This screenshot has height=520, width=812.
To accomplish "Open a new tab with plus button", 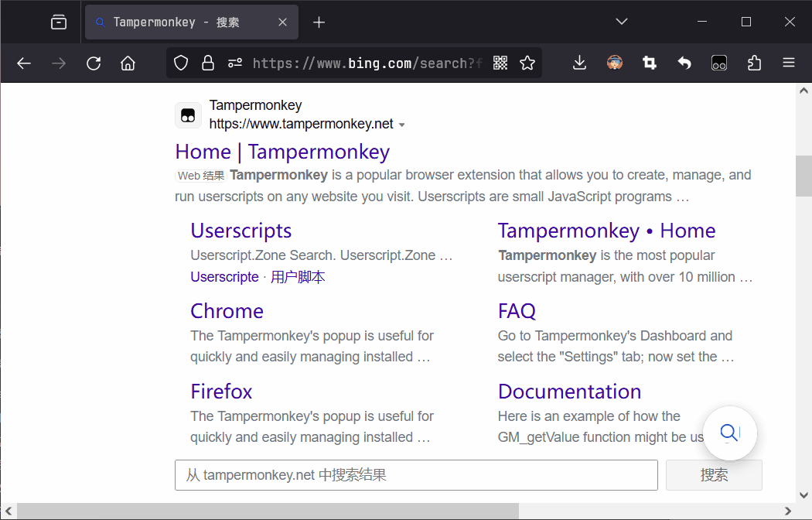I will tap(319, 22).
